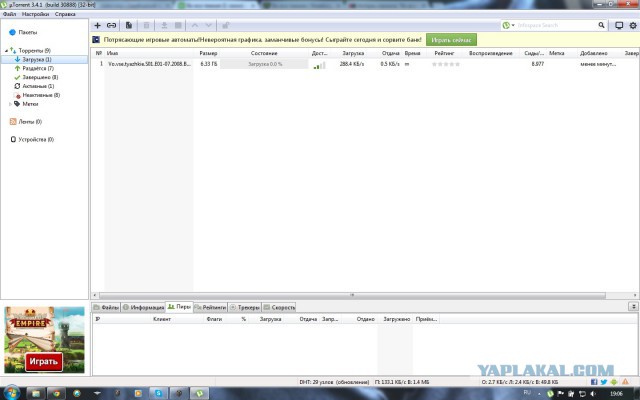Click the Add Torrent from URL link icon

111,24
